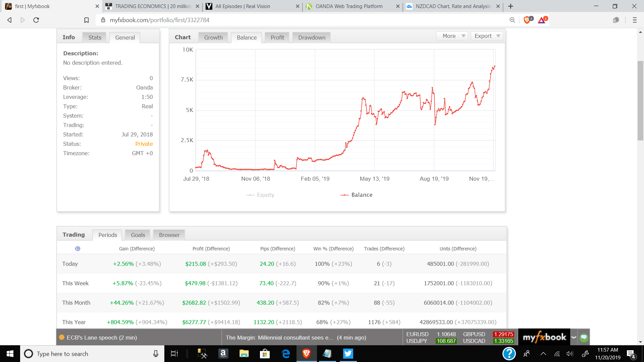
Task: Open Twitter from the taskbar
Action: pyautogui.click(x=348, y=354)
